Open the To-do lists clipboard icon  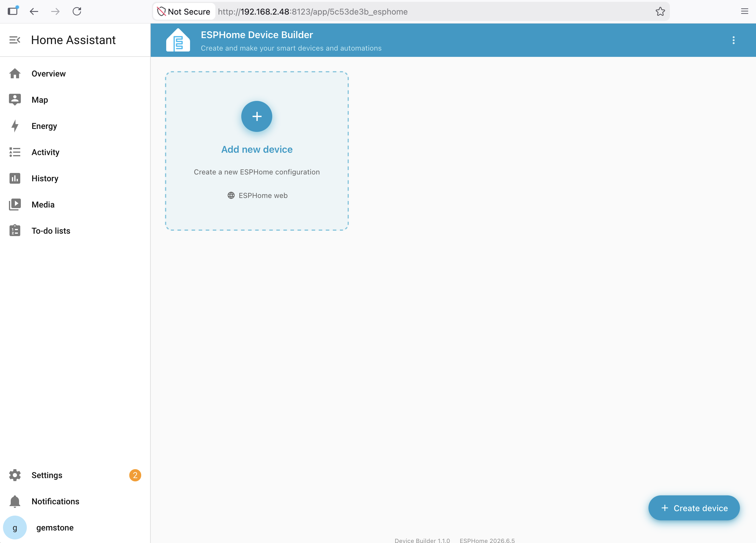(x=15, y=230)
